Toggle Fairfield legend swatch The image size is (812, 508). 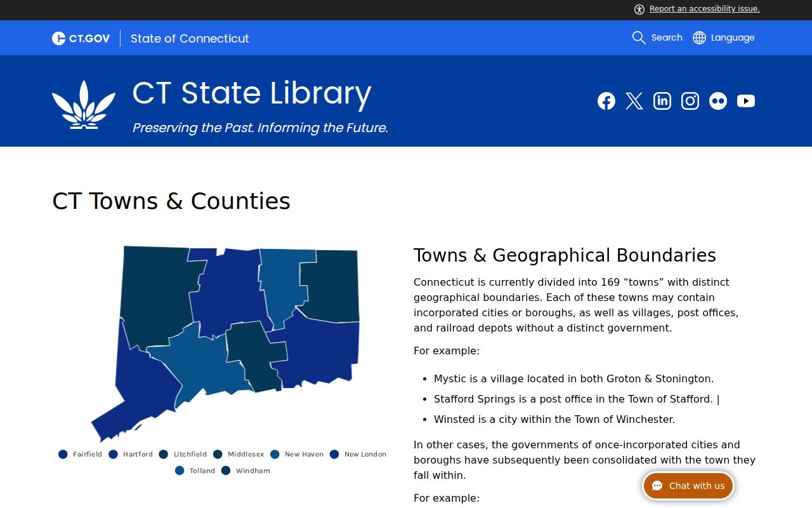tap(63, 454)
